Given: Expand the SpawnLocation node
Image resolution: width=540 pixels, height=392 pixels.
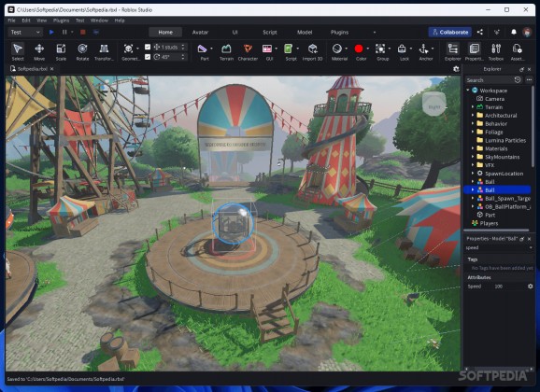Looking at the screenshot, I should (473, 174).
